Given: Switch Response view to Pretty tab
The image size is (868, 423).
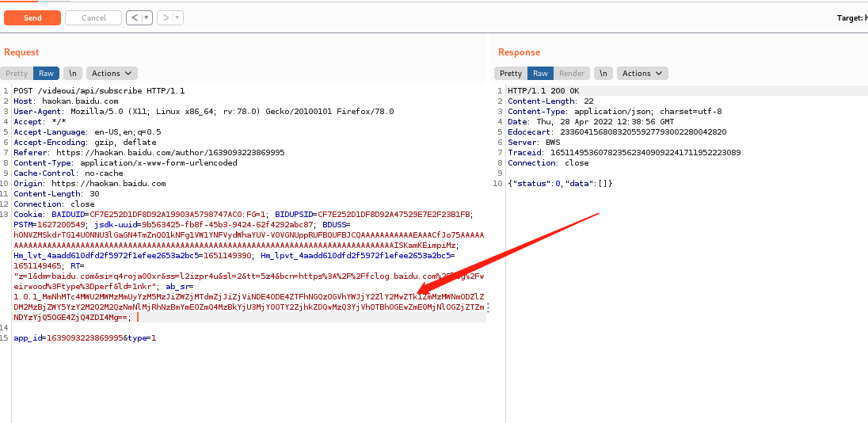Looking at the screenshot, I should 511,73.
